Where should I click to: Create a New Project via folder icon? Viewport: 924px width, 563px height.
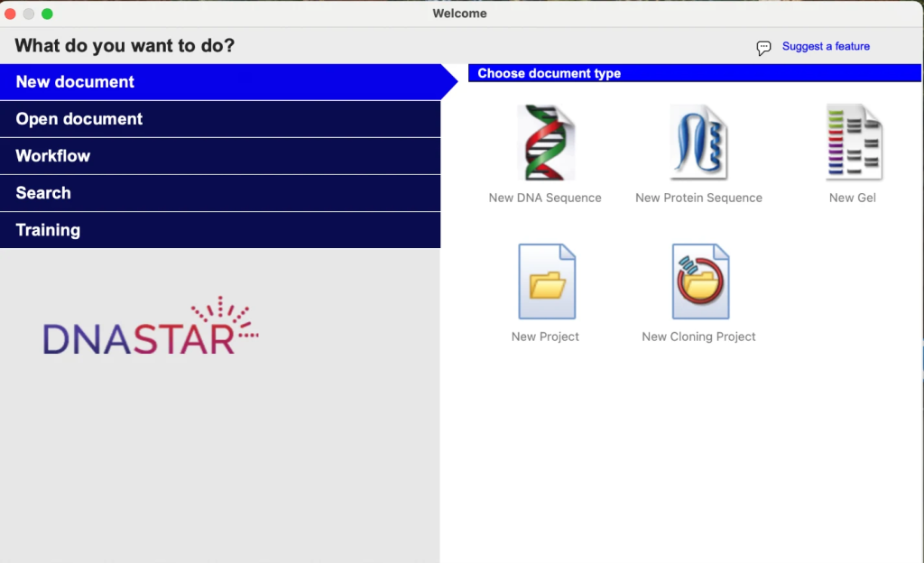pyautogui.click(x=547, y=281)
